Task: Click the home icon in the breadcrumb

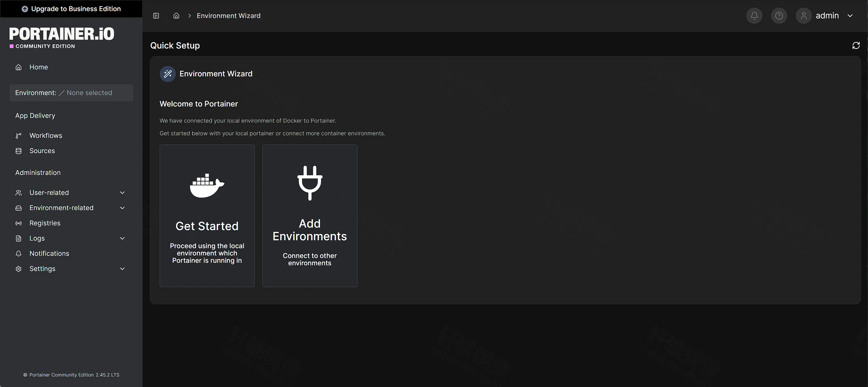Action: [176, 16]
